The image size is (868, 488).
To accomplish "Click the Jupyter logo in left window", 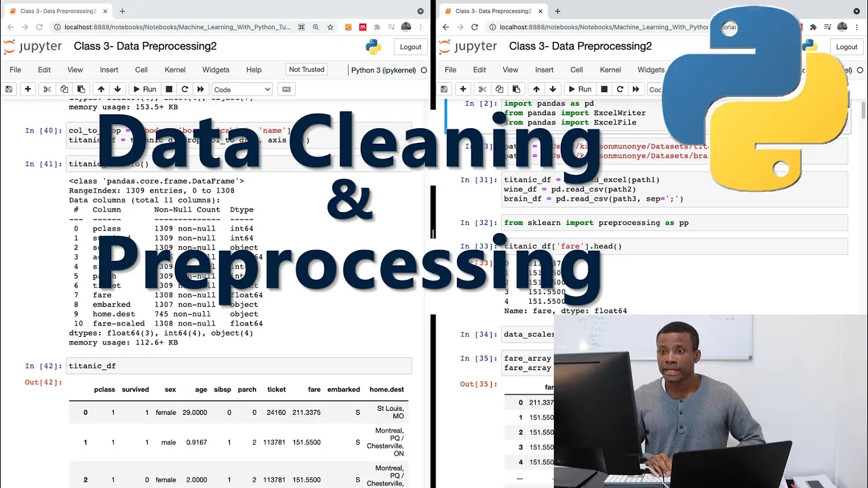I will pyautogui.click(x=33, y=47).
